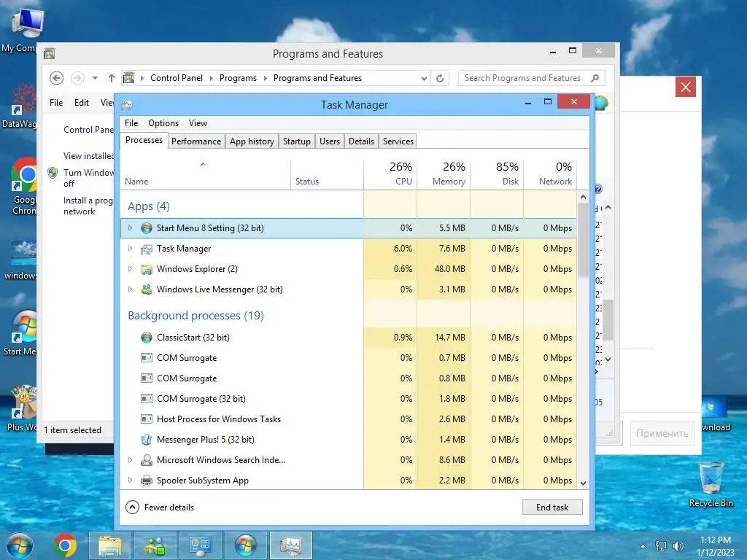Switch to the Details tab
Screen dimensions: 747x560
click(362, 141)
